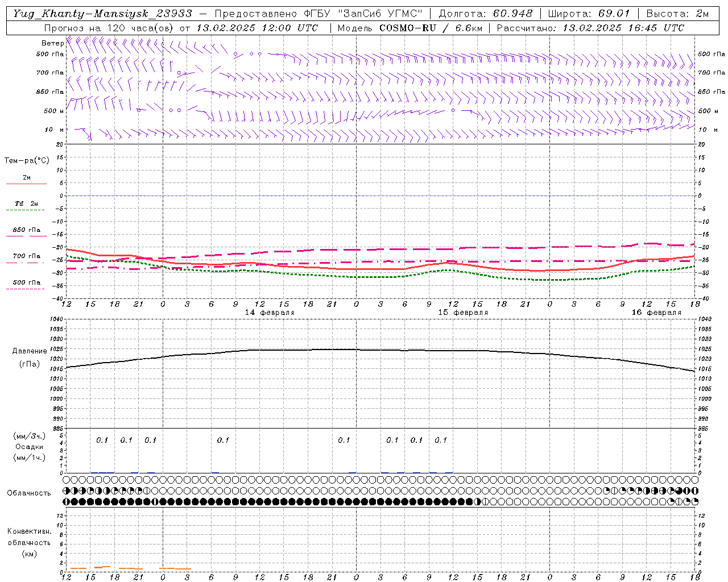Click the Осадки panel label
Image resolution: width=728 pixels, height=582 pixels.
pyautogui.click(x=30, y=447)
